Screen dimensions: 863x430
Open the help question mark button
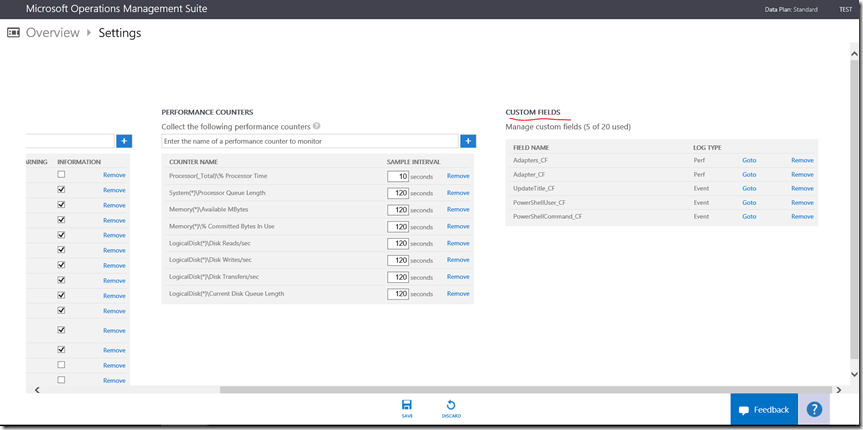(x=814, y=409)
